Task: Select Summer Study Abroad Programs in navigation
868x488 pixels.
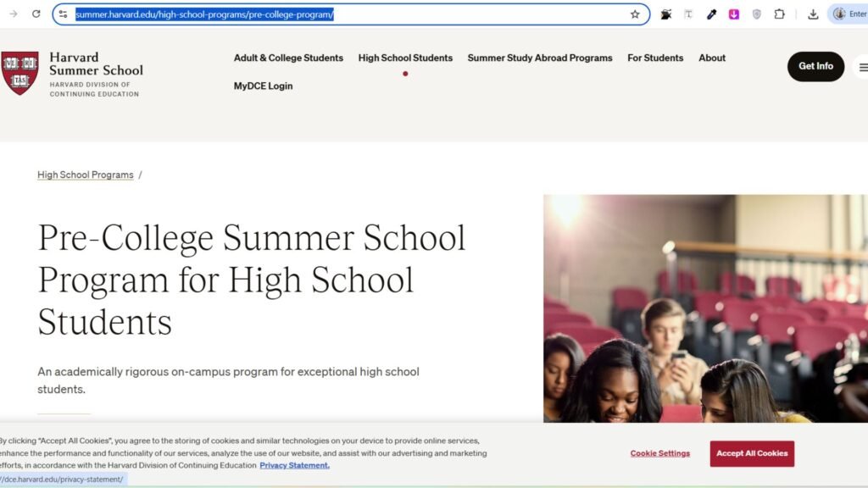Action: tap(539, 58)
